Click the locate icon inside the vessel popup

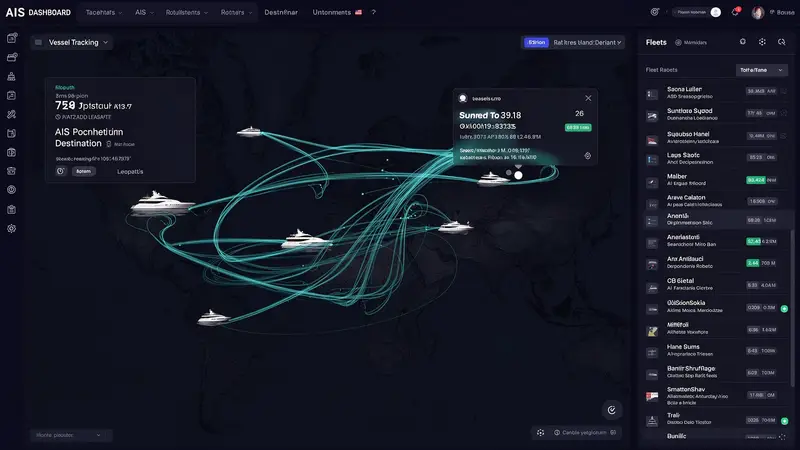(588, 156)
